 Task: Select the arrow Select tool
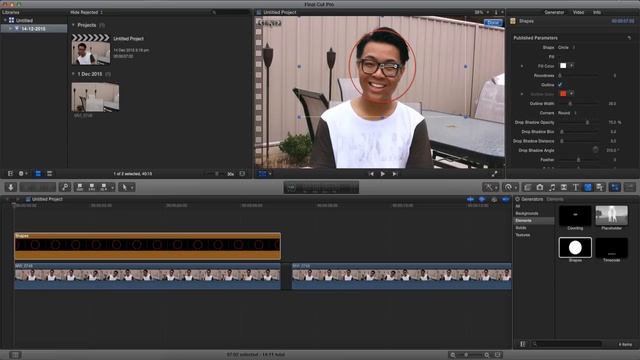[124, 187]
